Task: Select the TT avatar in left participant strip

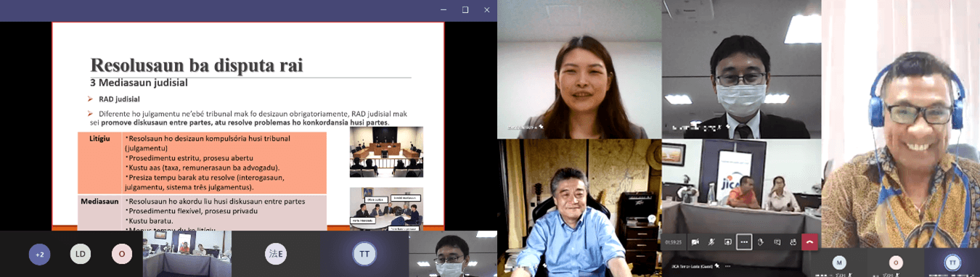Action: point(364,254)
